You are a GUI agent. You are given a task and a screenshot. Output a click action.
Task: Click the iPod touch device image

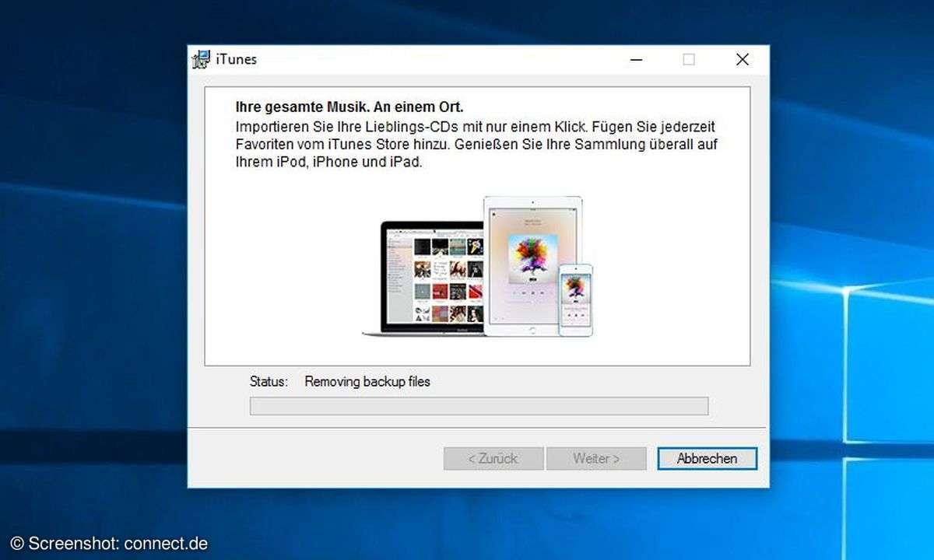coord(576,299)
